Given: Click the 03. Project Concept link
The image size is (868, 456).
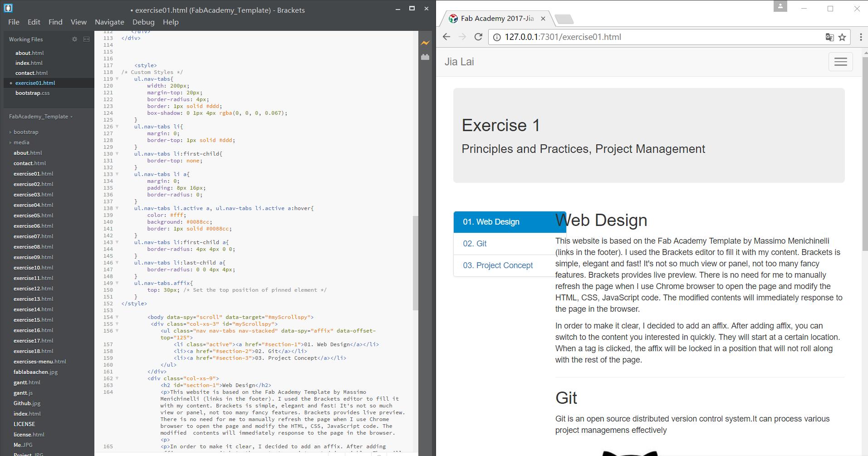Looking at the screenshot, I should tap(498, 265).
